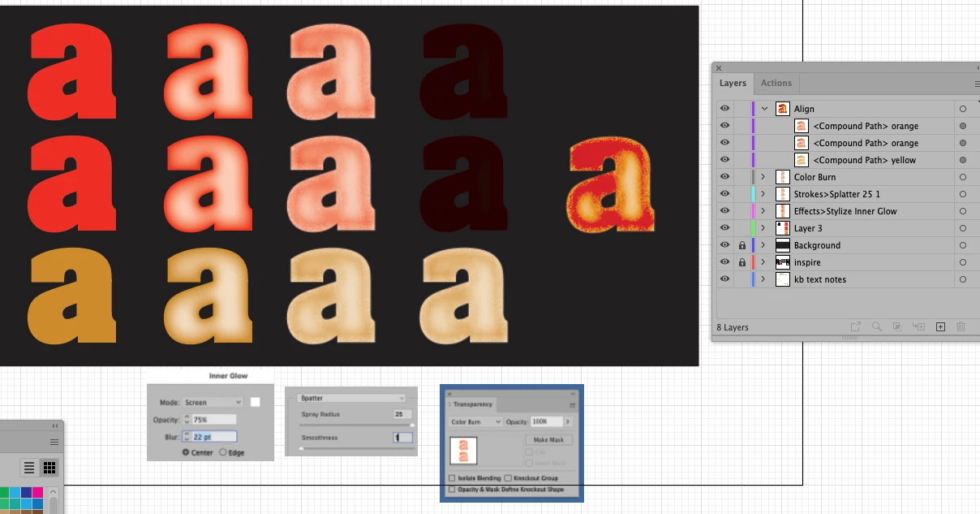Switch to the Layers tab
The image size is (980, 514).
[733, 83]
